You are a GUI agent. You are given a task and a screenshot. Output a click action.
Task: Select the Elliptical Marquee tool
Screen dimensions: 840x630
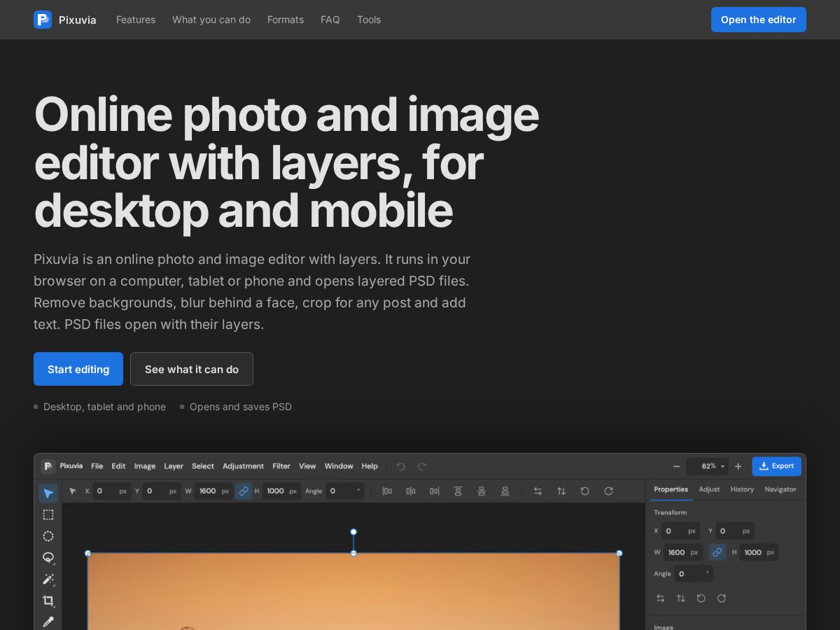pos(48,536)
